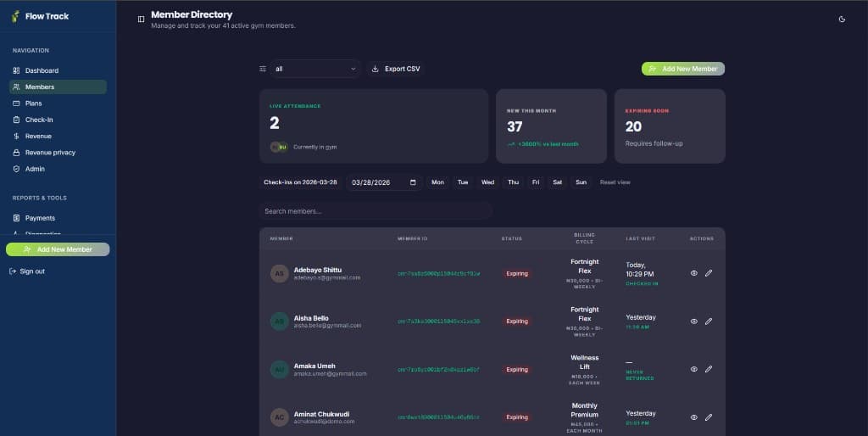This screenshot has height=436, width=868.
Task: Click Reset view link
Action: pyautogui.click(x=615, y=182)
